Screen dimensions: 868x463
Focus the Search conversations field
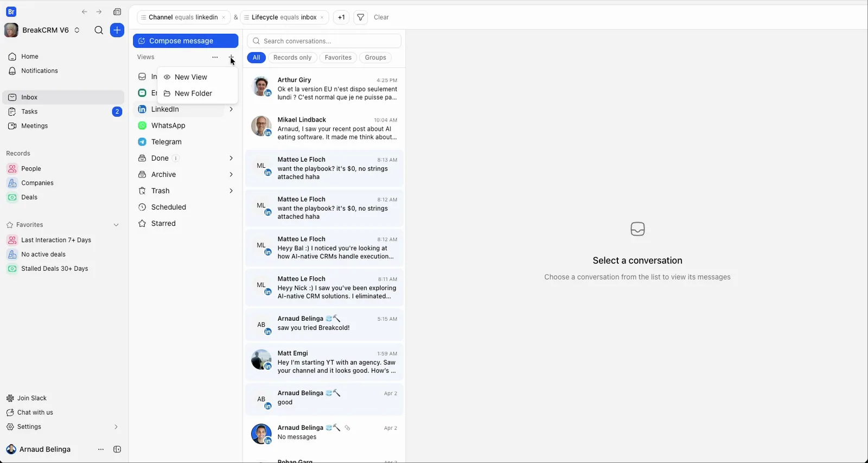pos(324,41)
